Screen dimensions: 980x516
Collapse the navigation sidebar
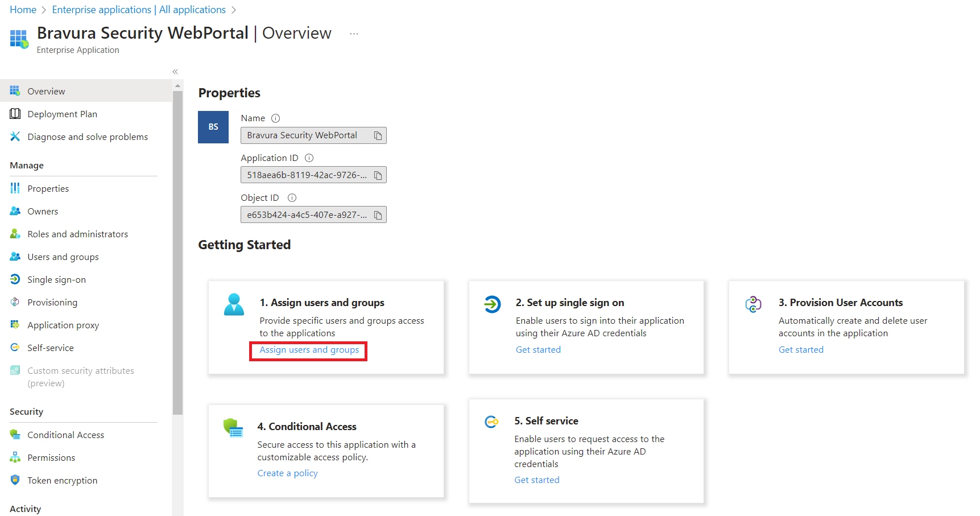(x=175, y=72)
